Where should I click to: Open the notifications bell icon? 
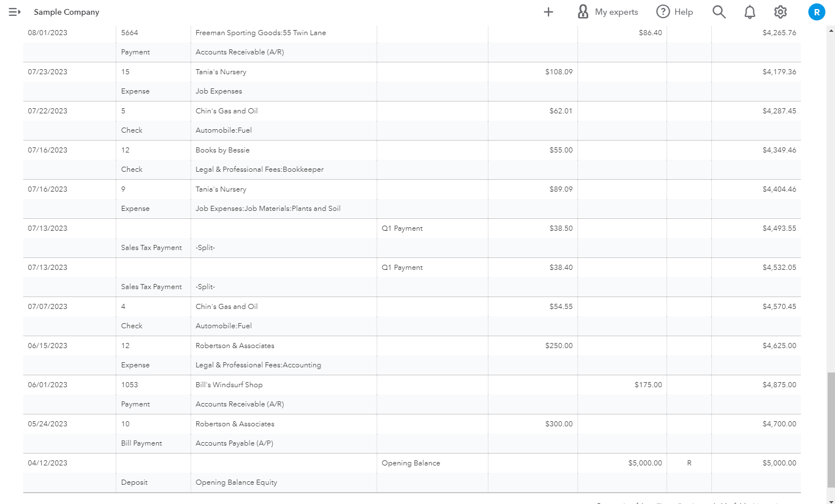750,12
